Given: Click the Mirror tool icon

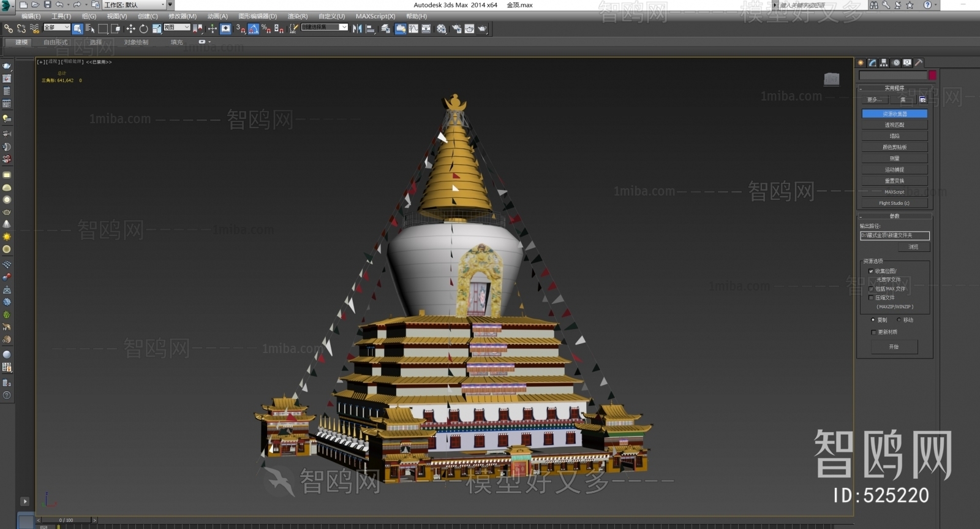Looking at the screenshot, I should tap(357, 29).
